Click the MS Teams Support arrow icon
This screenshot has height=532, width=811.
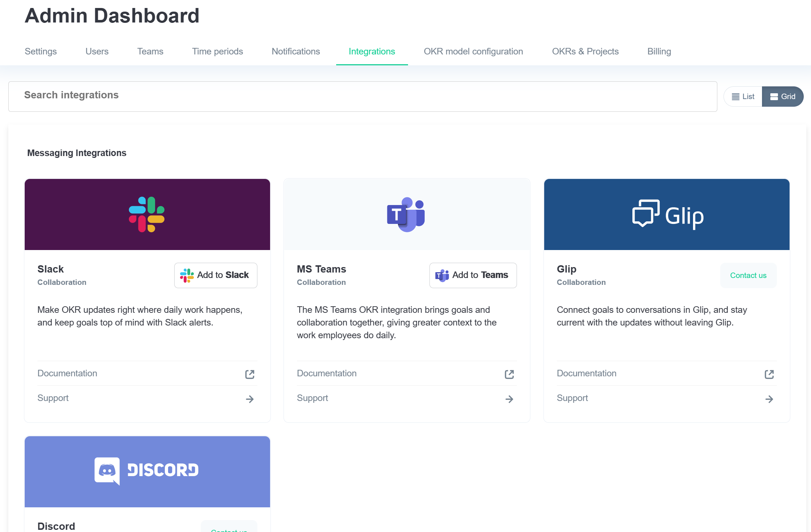pyautogui.click(x=509, y=398)
